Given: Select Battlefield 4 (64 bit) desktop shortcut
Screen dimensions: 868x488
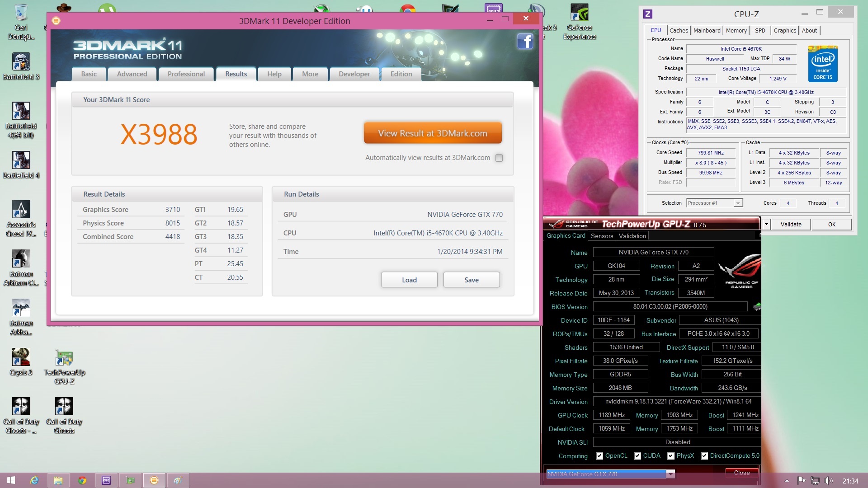Looking at the screenshot, I should pos(21,120).
